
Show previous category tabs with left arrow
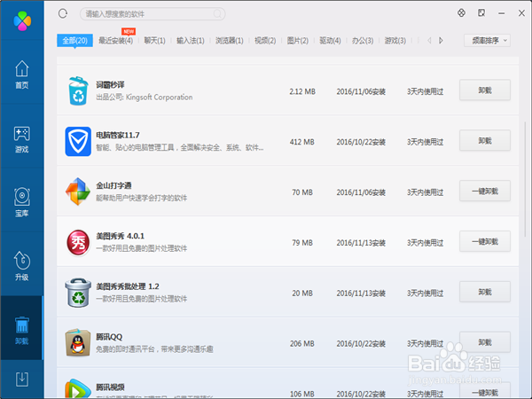point(429,41)
